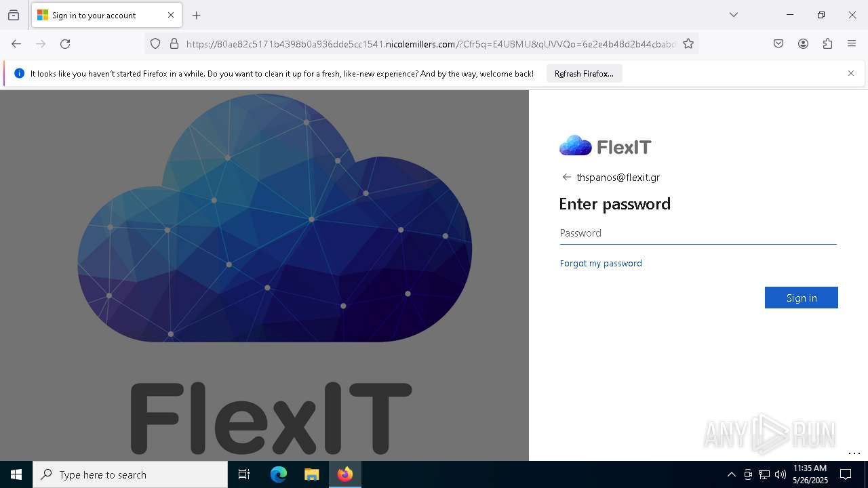Screen dimensions: 868x488
Task: Open the clock showing 11:35 AM
Action: pyautogui.click(x=810, y=474)
